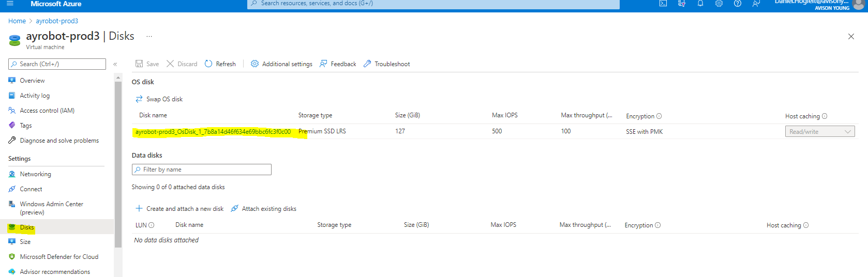Image resolution: width=868 pixels, height=277 pixels.
Task: Open Windows Admin Center (preview)
Action: [x=52, y=208]
